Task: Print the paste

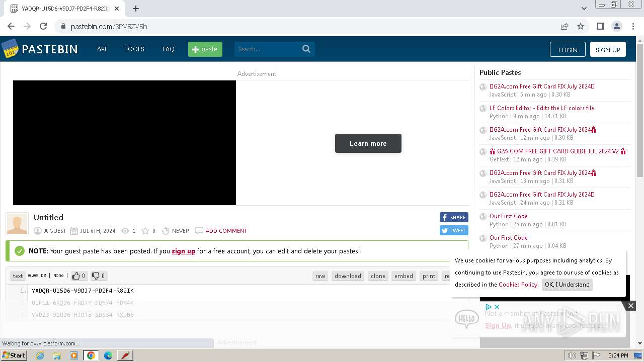Action: click(429, 276)
